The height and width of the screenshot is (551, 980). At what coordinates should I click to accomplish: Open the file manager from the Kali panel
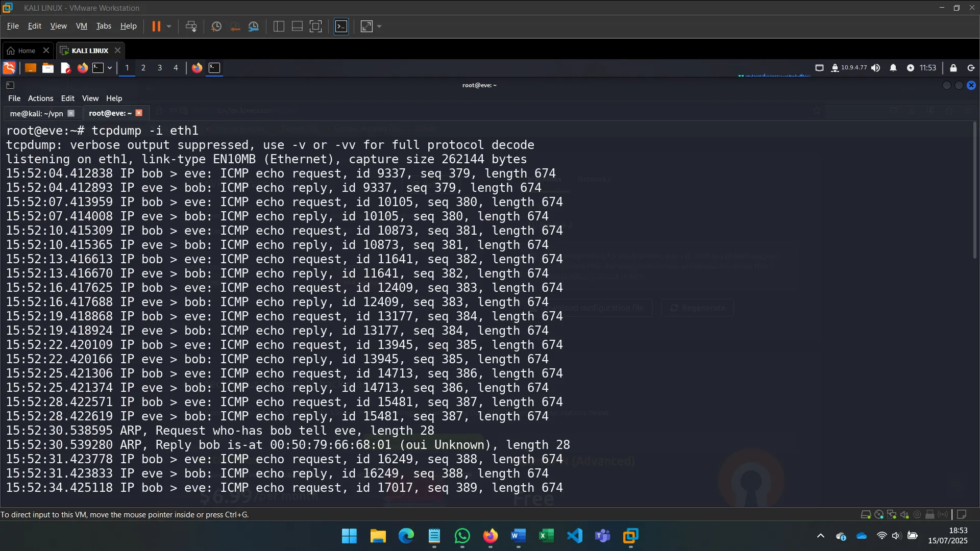pyautogui.click(x=47, y=68)
